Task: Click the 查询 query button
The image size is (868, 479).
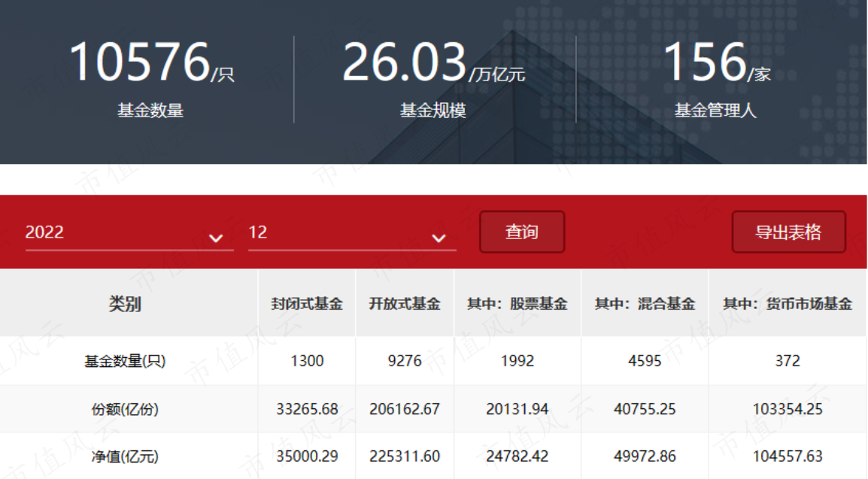Action: 522,232
